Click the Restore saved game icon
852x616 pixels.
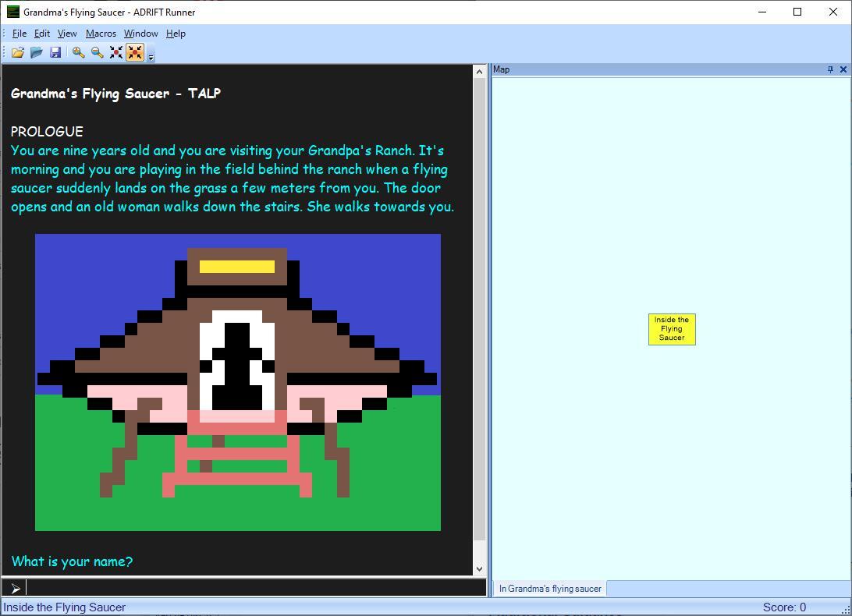point(36,52)
